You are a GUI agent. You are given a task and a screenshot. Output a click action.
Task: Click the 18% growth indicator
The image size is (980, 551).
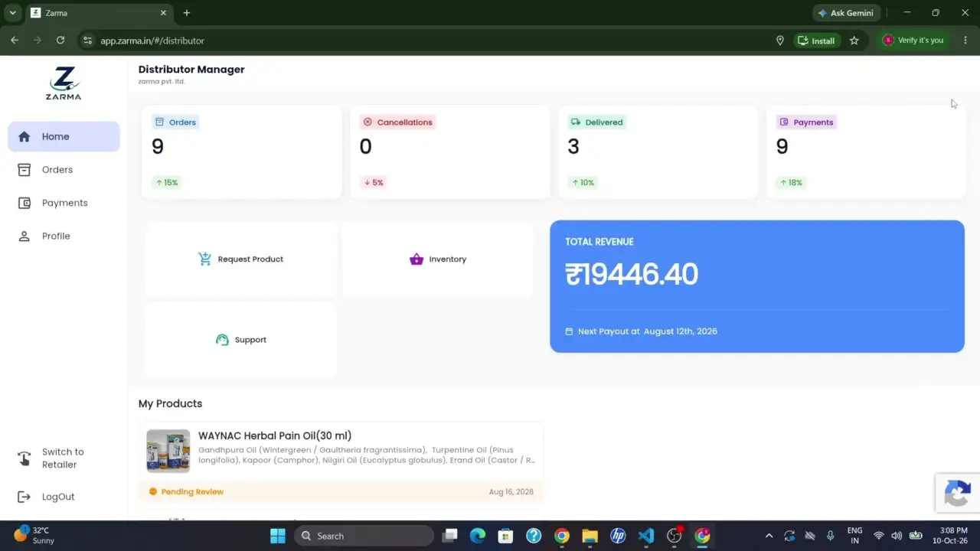point(791,182)
